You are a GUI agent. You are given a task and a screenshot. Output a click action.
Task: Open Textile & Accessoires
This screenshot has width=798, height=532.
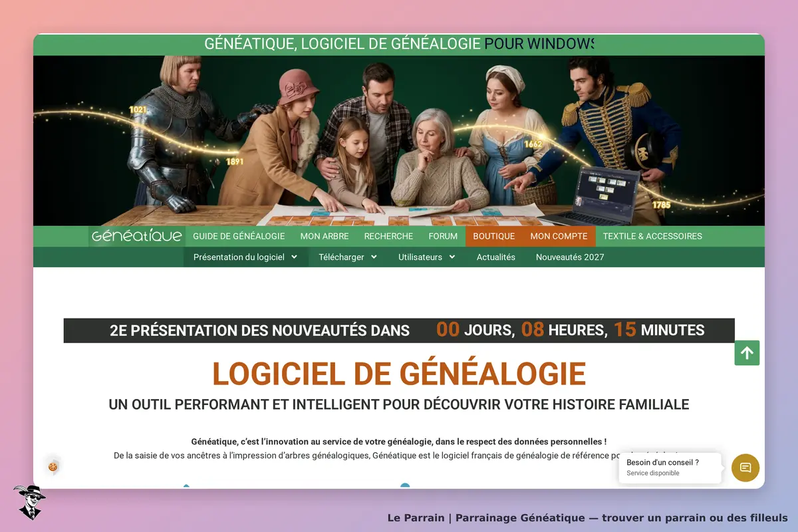(x=652, y=236)
